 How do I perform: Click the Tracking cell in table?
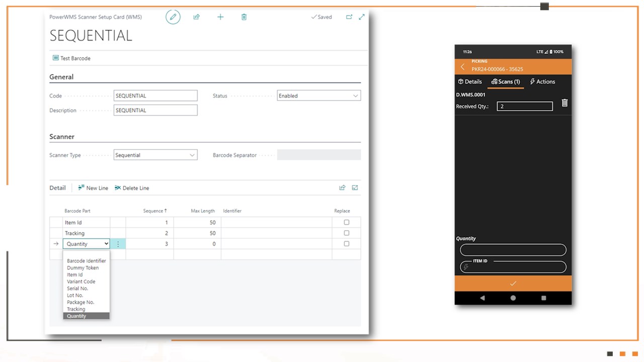click(x=86, y=233)
